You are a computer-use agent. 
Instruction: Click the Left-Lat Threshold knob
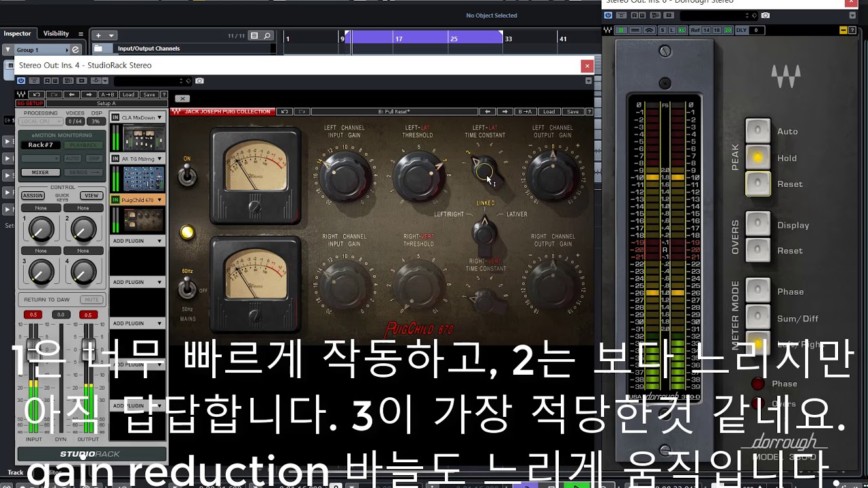click(x=418, y=175)
